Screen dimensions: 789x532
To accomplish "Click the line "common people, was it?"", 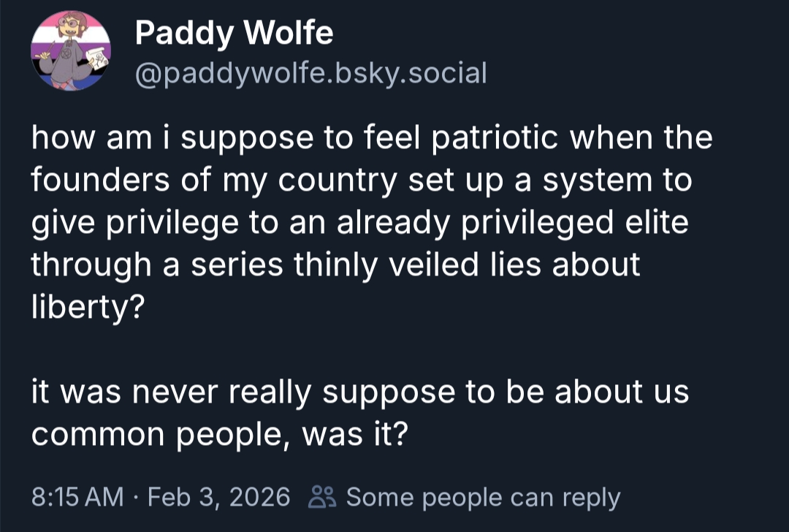I will point(219,434).
